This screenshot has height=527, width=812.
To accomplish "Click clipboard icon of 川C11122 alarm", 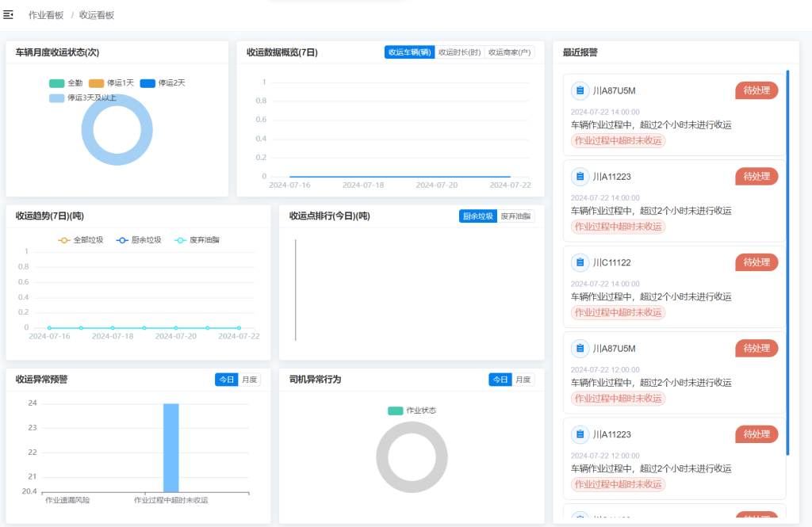I will pos(580,262).
